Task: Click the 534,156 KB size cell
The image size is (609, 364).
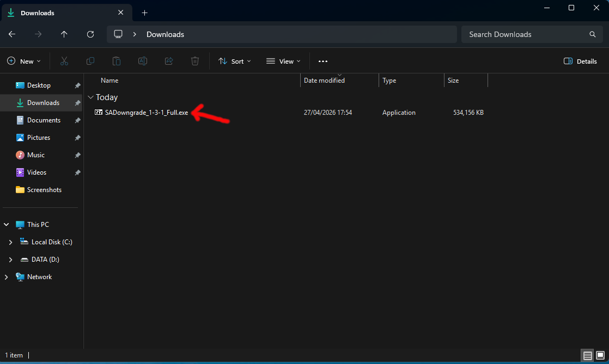Action: [x=468, y=113]
